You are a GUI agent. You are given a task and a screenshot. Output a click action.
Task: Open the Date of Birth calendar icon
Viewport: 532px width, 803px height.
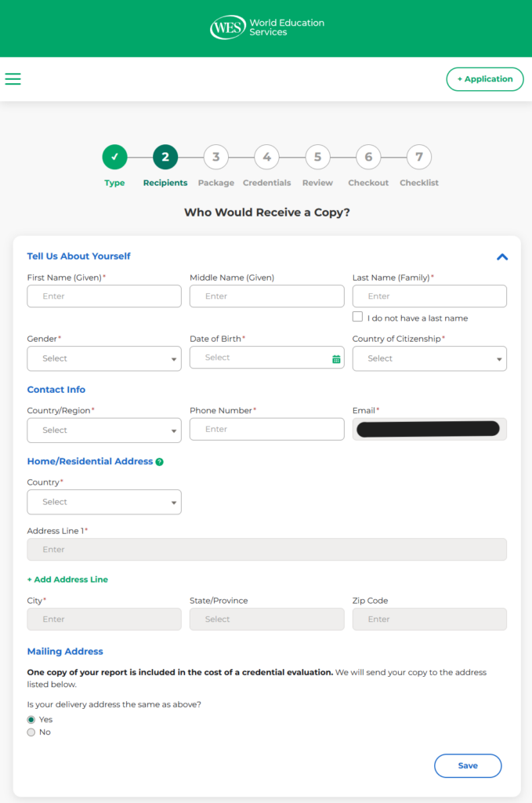(336, 358)
